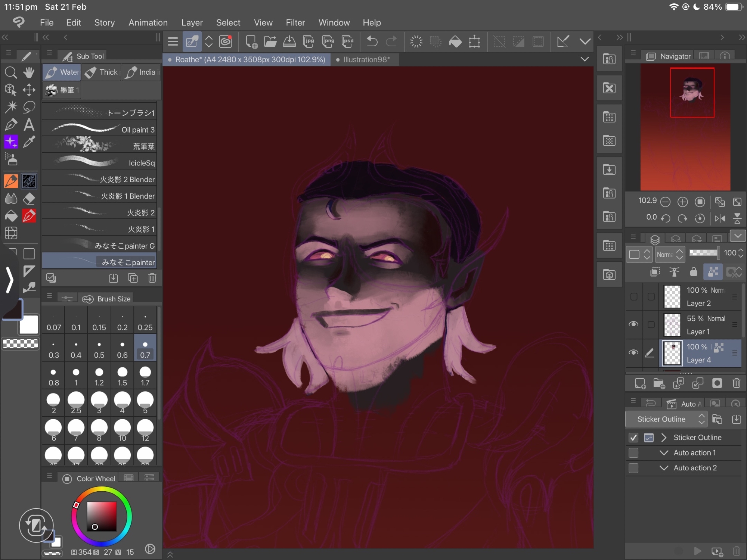The image size is (747, 560).
Task: Select the Eraser tool
Action: coord(29,198)
